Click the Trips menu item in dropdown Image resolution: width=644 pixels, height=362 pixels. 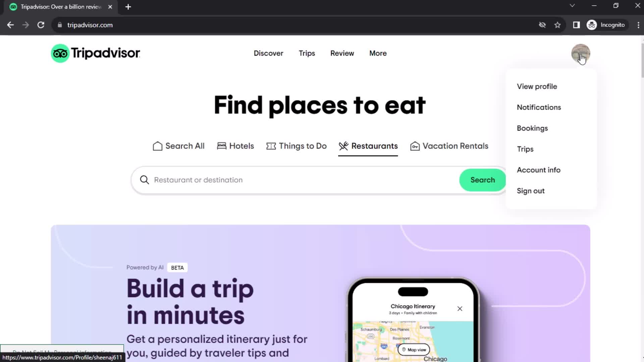[x=526, y=148]
